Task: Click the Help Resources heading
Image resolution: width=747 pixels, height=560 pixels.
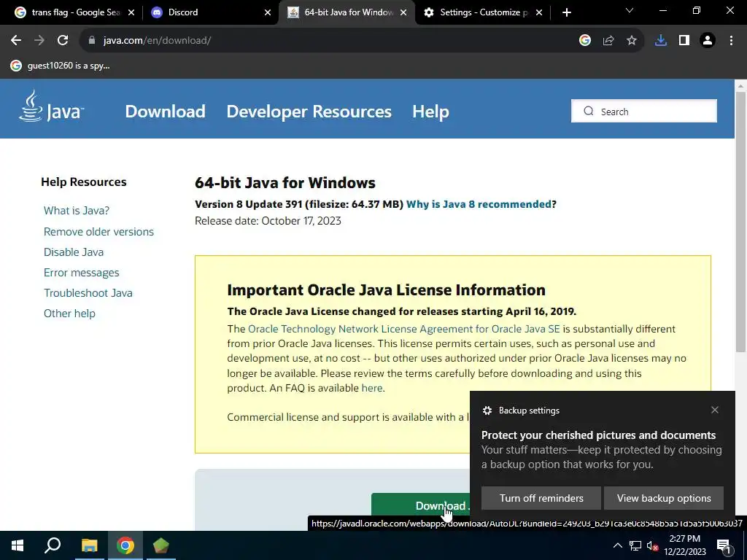Action: (x=83, y=182)
